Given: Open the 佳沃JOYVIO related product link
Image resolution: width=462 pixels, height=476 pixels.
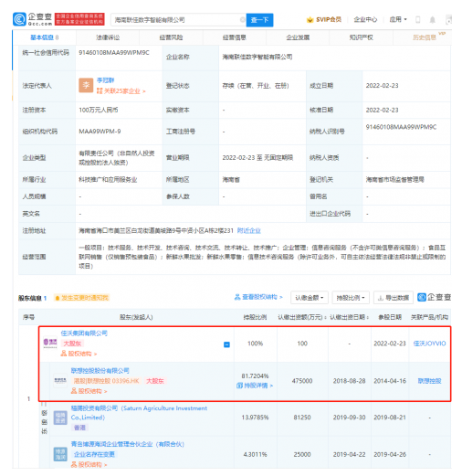Looking at the screenshot, I should click(x=429, y=344).
